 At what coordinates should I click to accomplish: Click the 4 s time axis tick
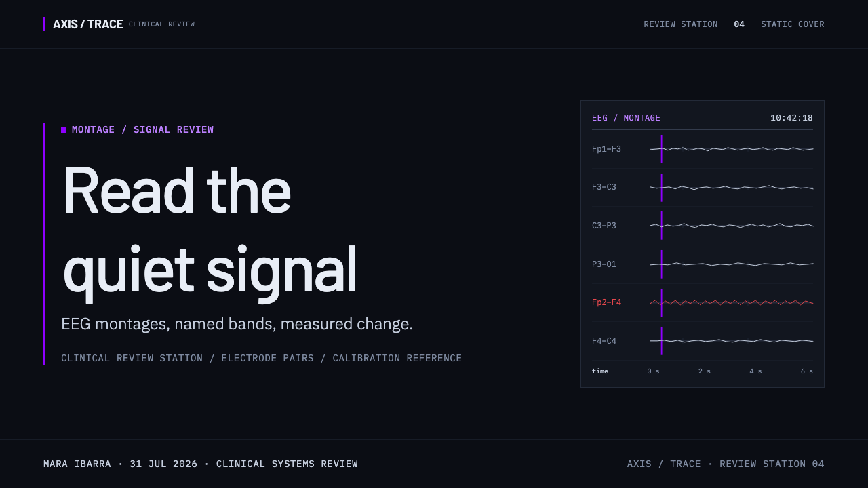[x=755, y=371]
